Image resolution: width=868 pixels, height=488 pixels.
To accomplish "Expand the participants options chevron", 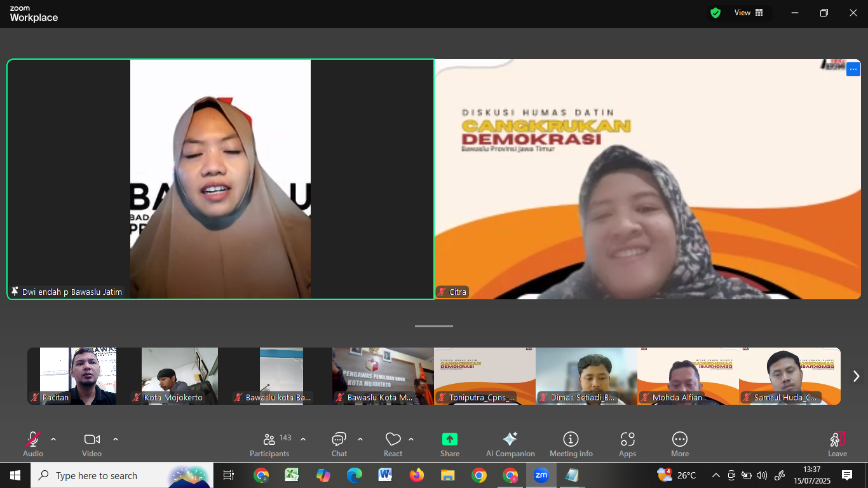I will tap(303, 439).
